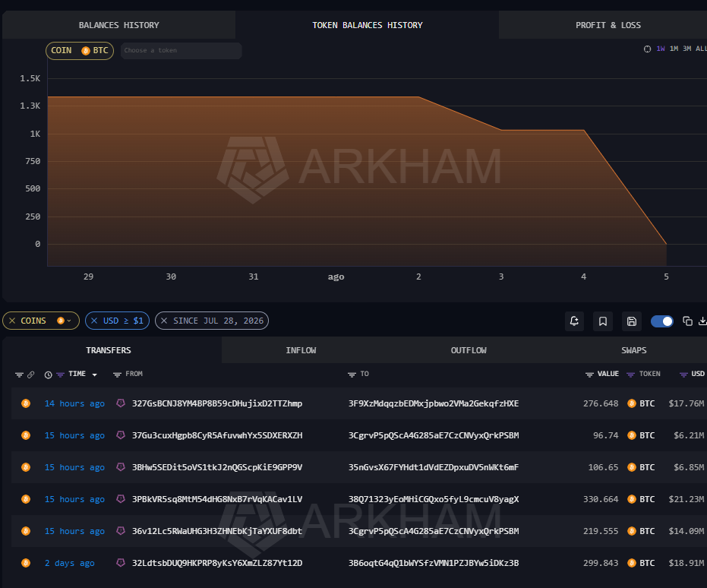The height and width of the screenshot is (588, 707).
Task: Set chart range to 1M
Action: 674,49
